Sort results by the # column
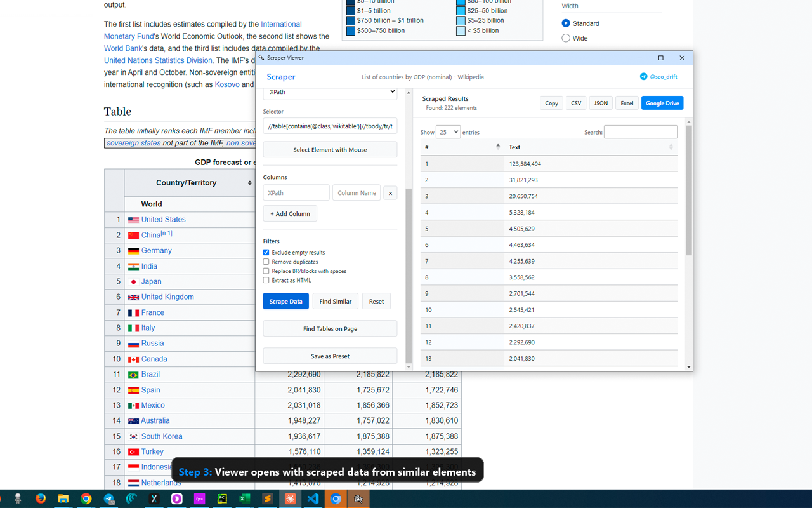 click(462, 147)
